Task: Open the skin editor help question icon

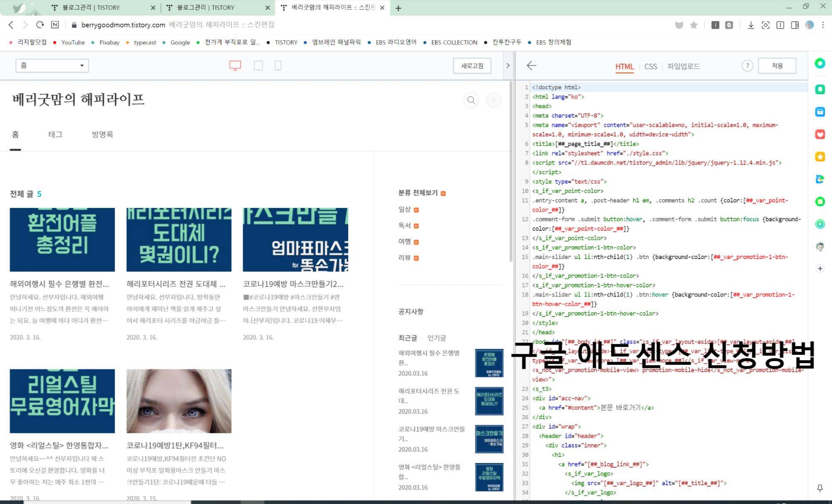Action: coord(747,66)
